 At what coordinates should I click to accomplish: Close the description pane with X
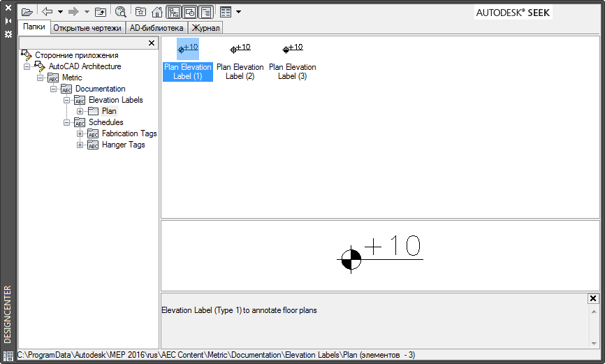click(593, 298)
